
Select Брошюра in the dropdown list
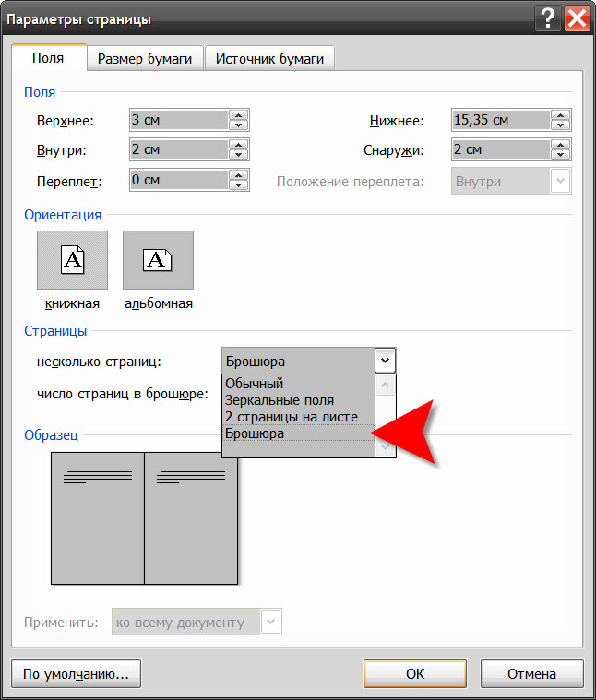(298, 433)
